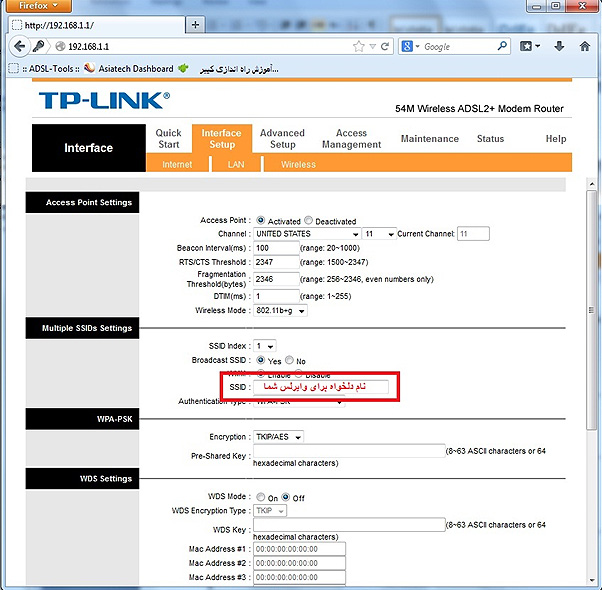
Task: Go to the Home page icon
Action: tap(585, 46)
